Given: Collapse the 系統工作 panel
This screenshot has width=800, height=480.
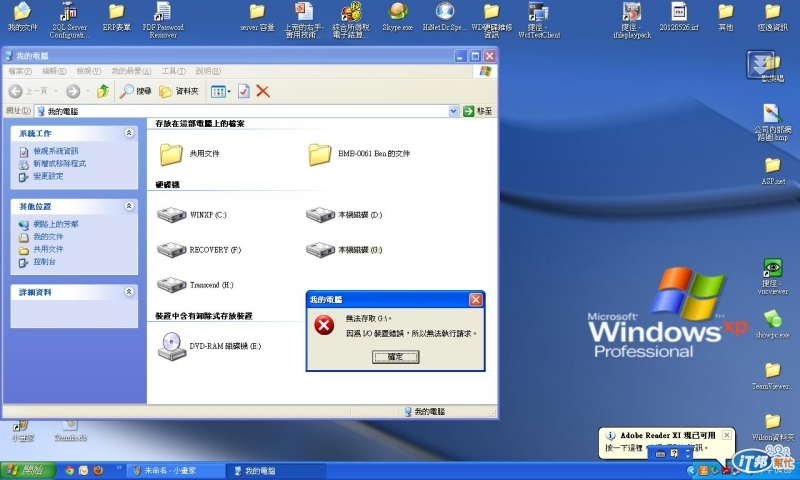Looking at the screenshot, I should (129, 133).
